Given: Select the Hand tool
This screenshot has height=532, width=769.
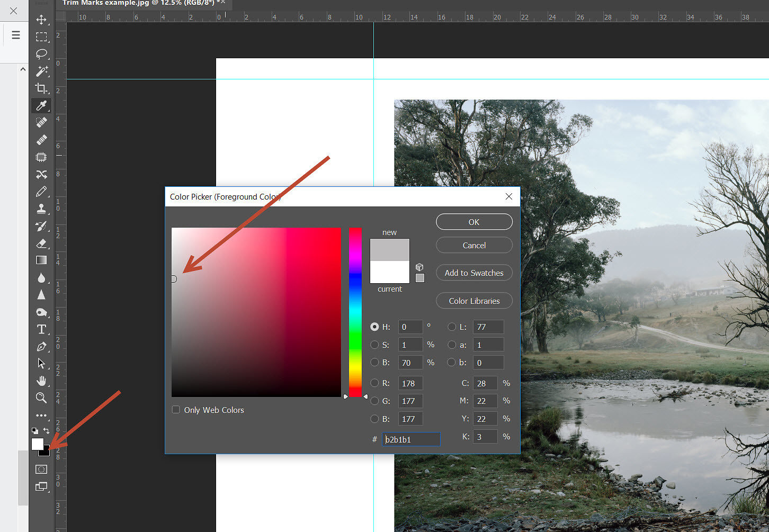Looking at the screenshot, I should pos(41,381).
